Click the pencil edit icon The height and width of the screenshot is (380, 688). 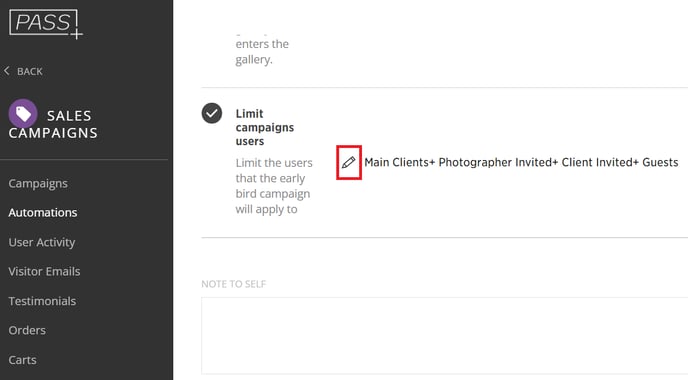pos(348,162)
